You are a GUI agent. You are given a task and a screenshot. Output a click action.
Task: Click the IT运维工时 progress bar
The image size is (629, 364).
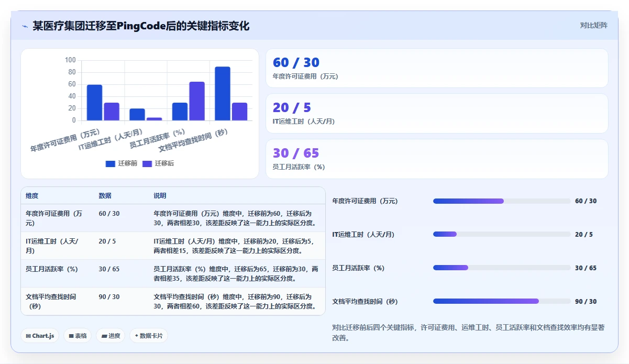pyautogui.click(x=502, y=235)
